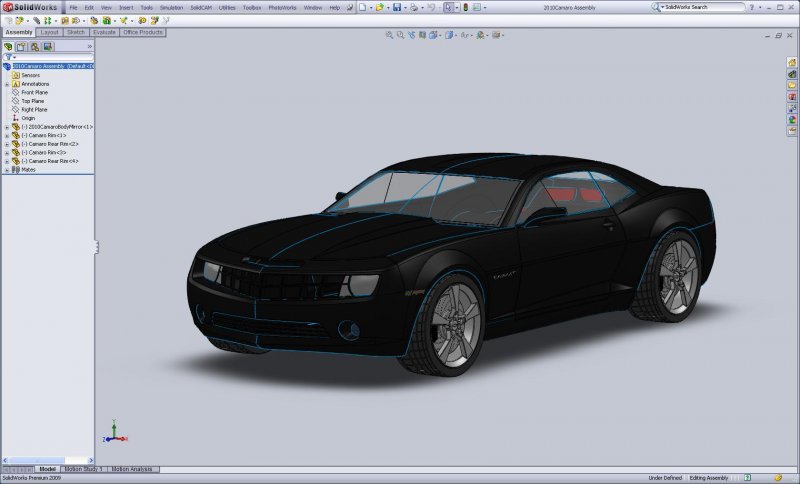The height and width of the screenshot is (484, 800).
Task: Click the Section View icon
Action: click(422, 35)
